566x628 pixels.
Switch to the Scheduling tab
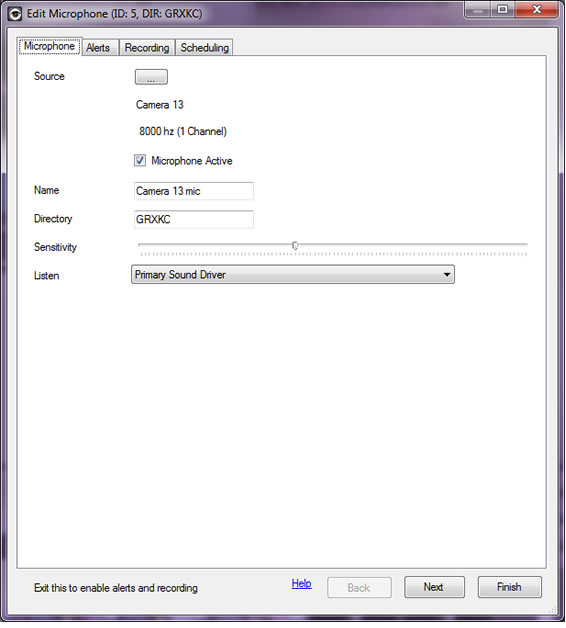(204, 48)
